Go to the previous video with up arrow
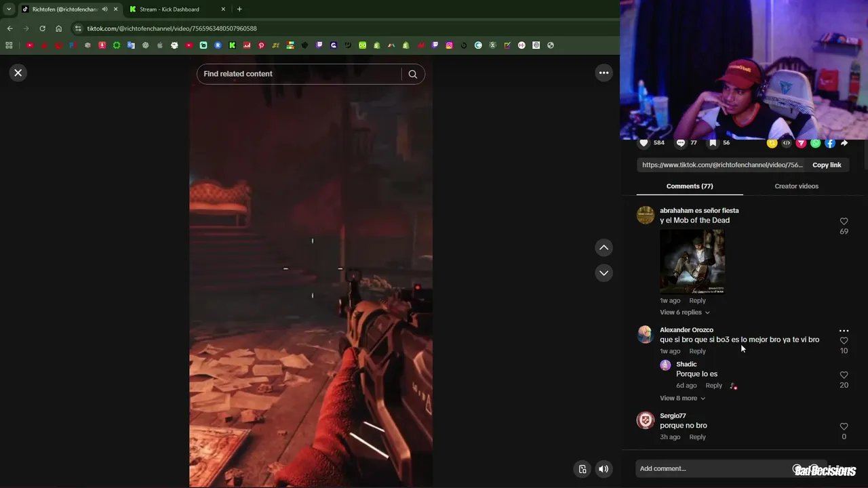This screenshot has width=868, height=488. 604,247
